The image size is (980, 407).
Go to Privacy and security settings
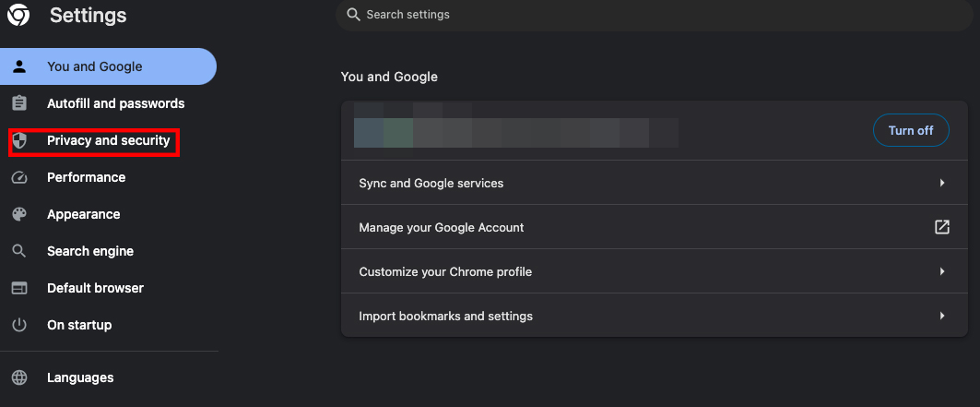(x=108, y=140)
